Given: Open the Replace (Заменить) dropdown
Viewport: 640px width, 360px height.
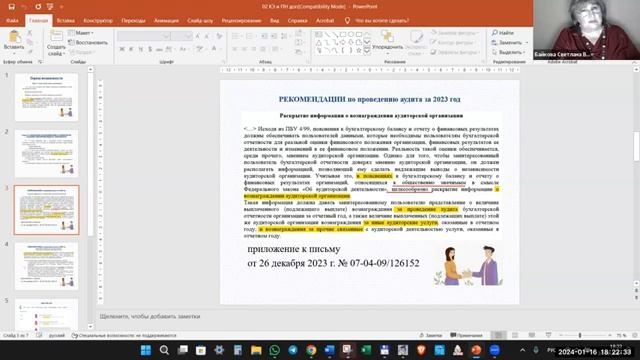Looking at the screenshot, I should [x=510, y=42].
